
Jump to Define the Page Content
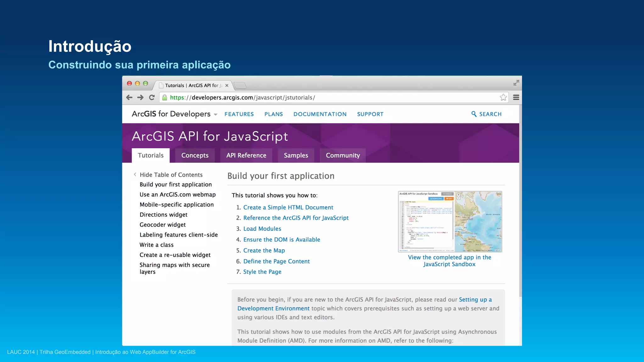276,261
